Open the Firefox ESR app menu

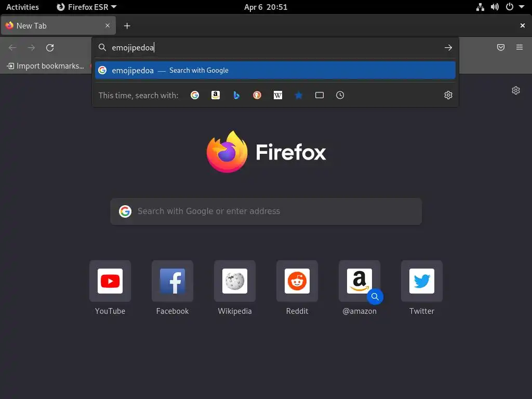[87, 7]
